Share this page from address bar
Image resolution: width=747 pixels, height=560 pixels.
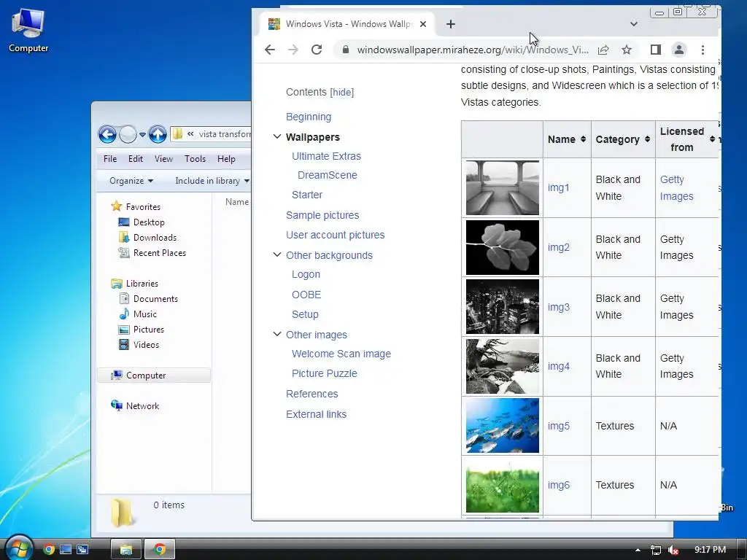pyautogui.click(x=603, y=50)
